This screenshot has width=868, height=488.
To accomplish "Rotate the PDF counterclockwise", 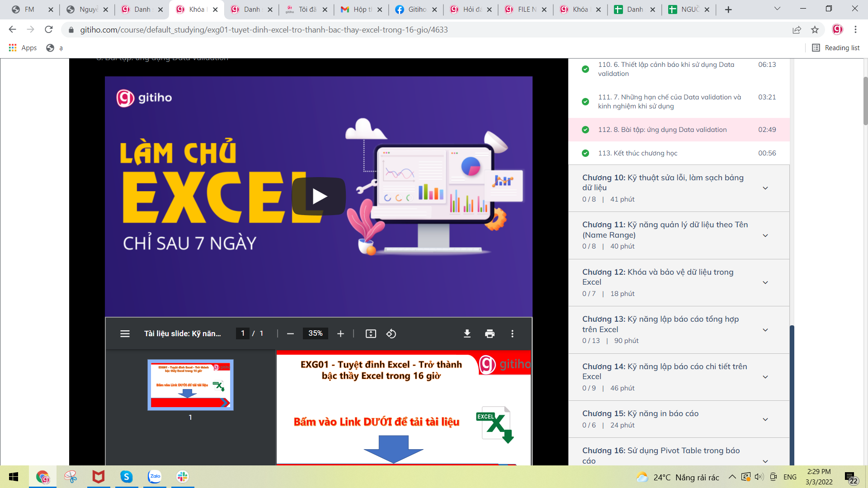I will pyautogui.click(x=391, y=333).
